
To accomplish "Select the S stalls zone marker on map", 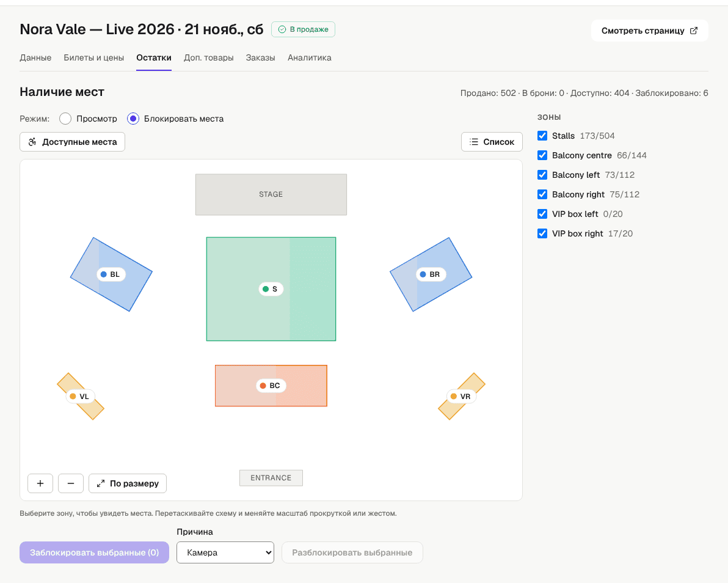I will (271, 289).
